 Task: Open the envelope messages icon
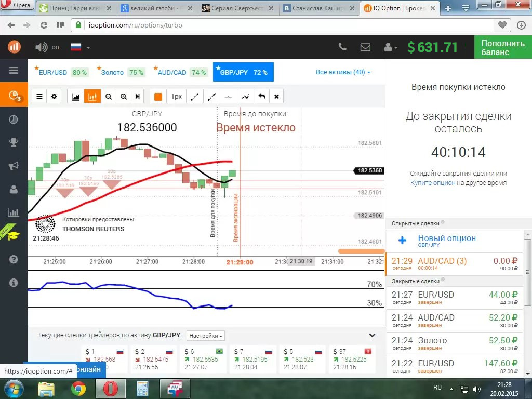coord(365,47)
